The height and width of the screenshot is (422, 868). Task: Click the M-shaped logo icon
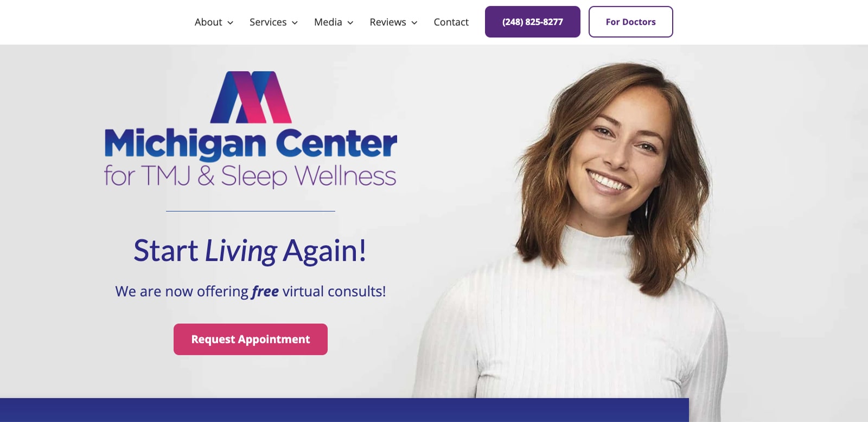pyautogui.click(x=251, y=97)
